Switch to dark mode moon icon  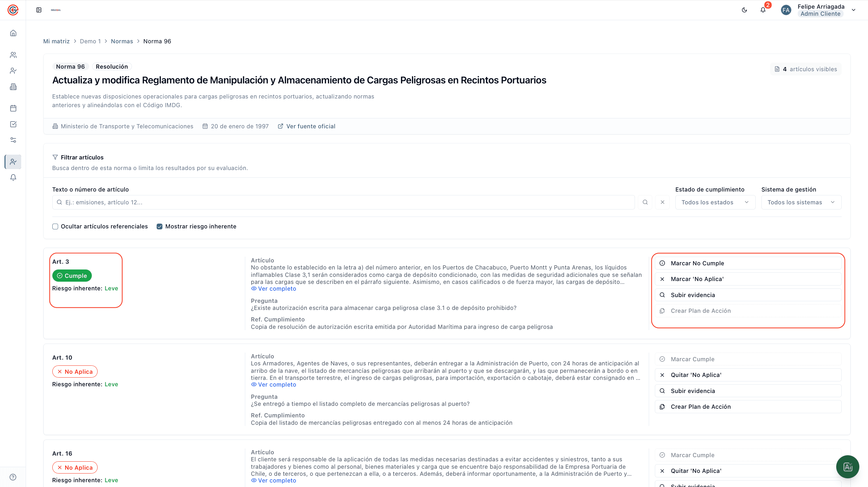point(744,10)
